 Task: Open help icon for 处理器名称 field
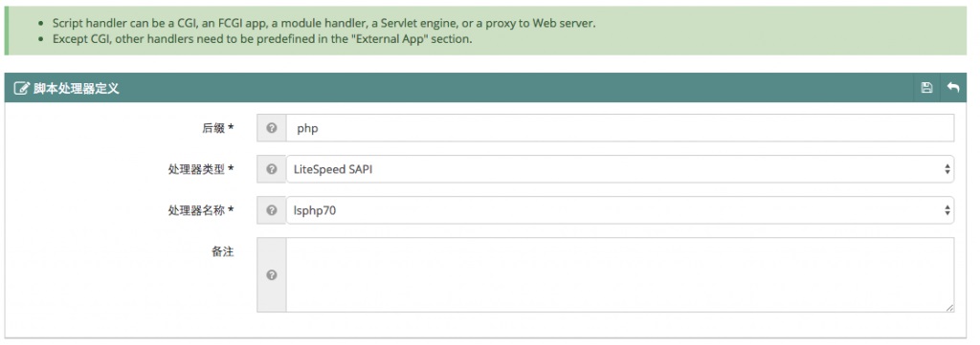tap(271, 210)
